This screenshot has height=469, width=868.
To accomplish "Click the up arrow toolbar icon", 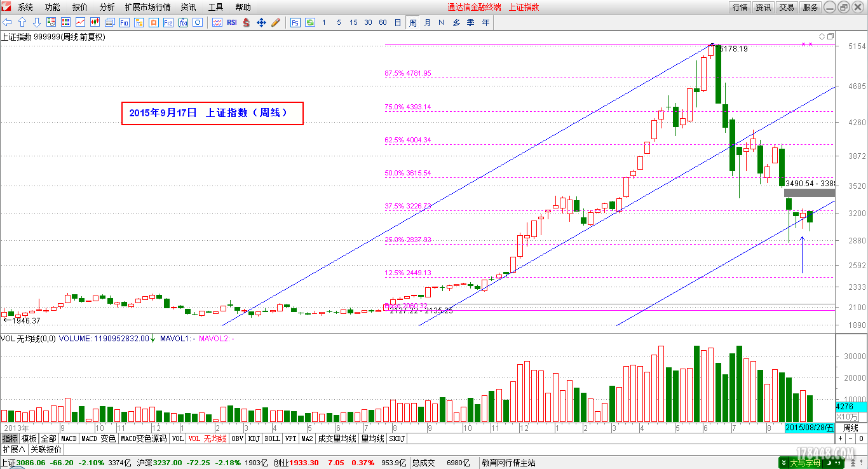I will [22, 22].
